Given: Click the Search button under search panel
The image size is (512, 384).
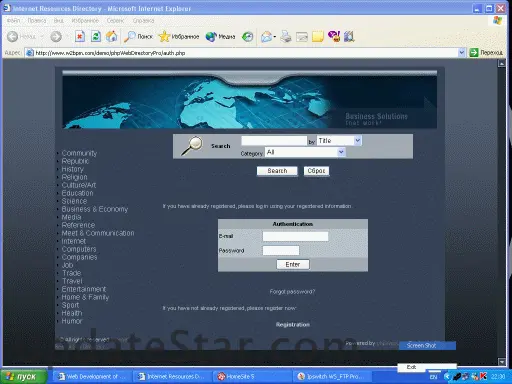Looking at the screenshot, I should point(277,171).
